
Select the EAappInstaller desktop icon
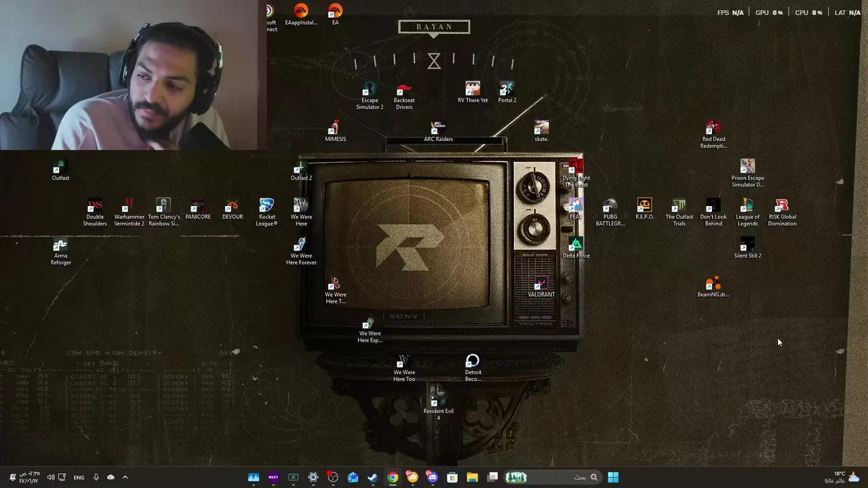[301, 15]
